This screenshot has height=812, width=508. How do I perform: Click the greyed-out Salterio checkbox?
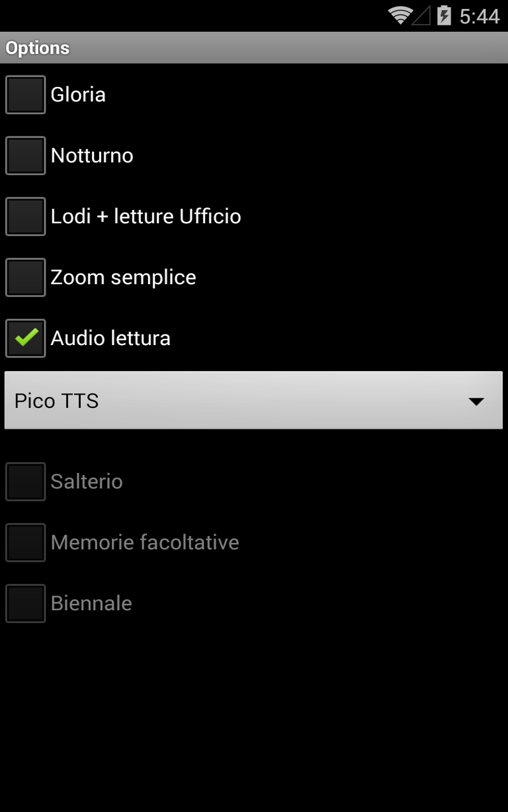(x=25, y=481)
